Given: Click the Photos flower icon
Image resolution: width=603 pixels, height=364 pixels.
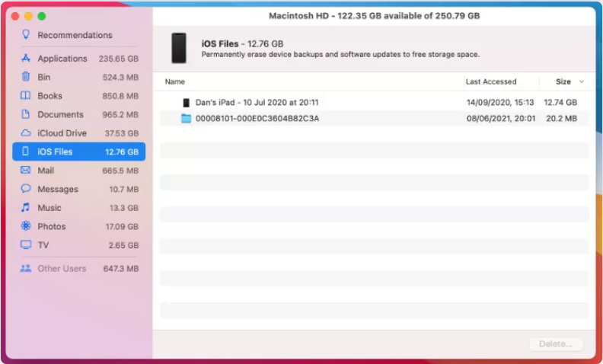Looking at the screenshot, I should [x=26, y=226].
